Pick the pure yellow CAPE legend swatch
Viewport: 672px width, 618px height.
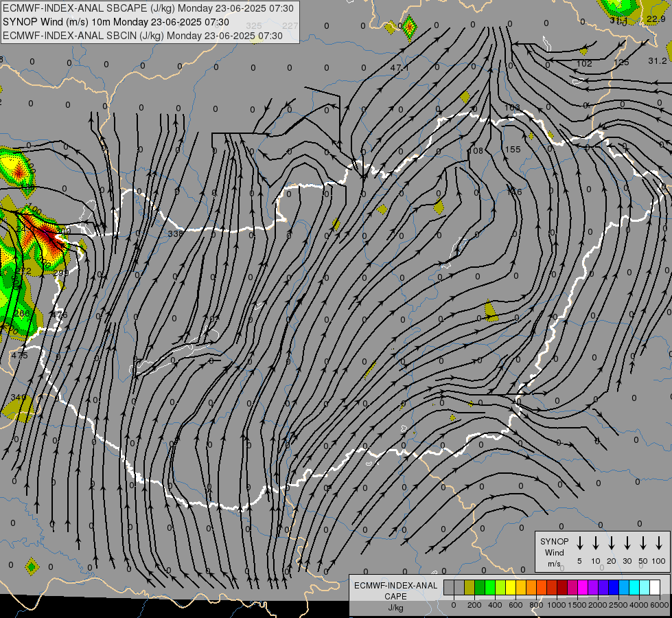[x=511, y=588]
